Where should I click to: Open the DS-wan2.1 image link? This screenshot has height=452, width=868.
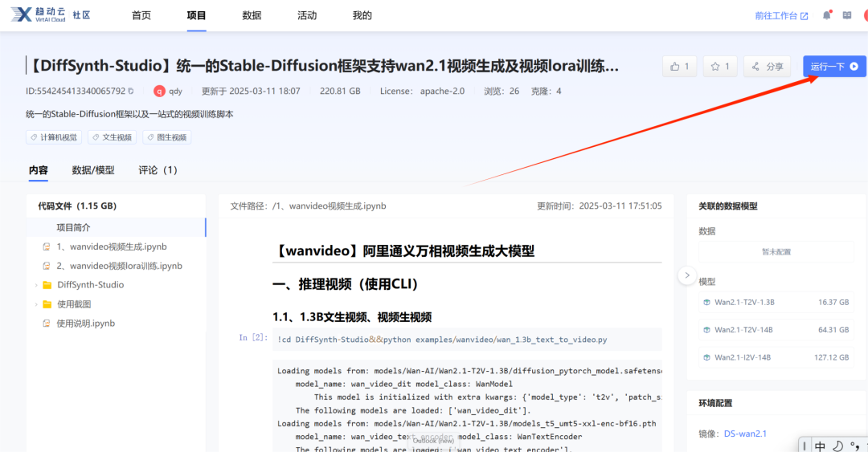point(745,434)
